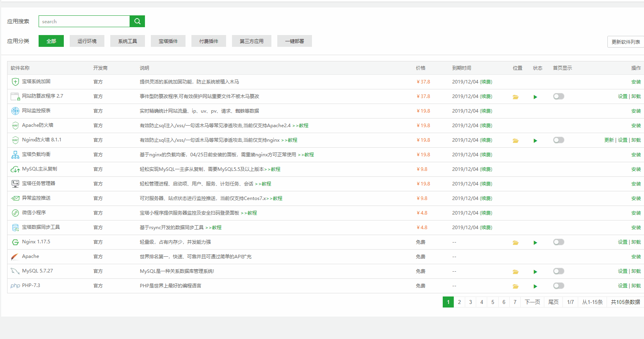
Task: Click 设置 for PHP-7.3
Action: (622, 286)
